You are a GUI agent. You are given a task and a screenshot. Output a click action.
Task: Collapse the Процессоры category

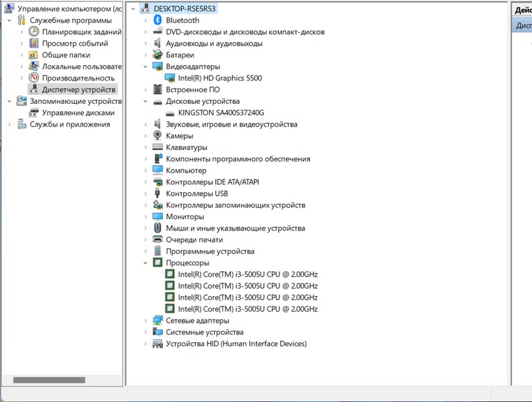click(x=145, y=263)
